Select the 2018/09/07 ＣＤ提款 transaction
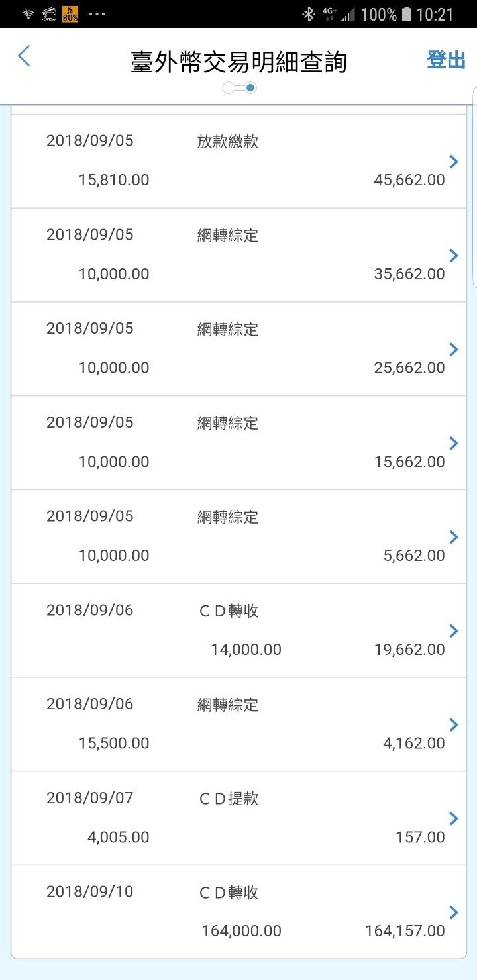 [238, 818]
